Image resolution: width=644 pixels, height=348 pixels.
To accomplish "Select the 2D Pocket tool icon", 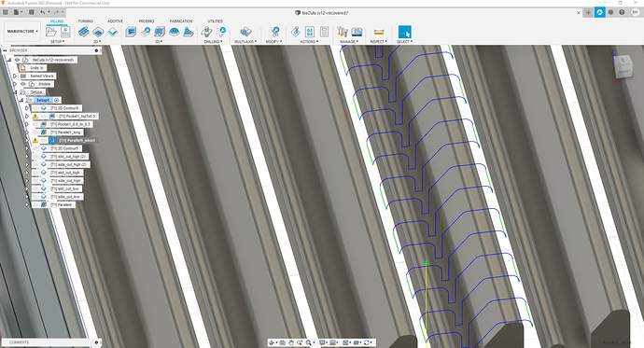I will (98, 32).
